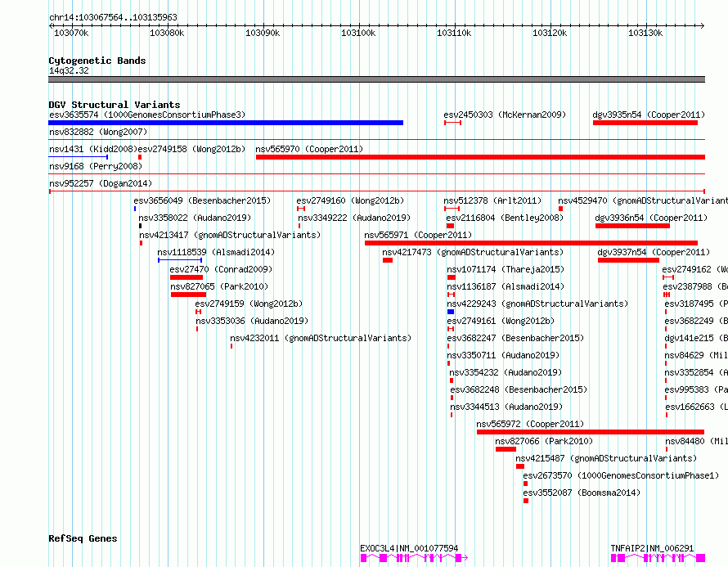Open the esv3187495 variant label
Image resolution: width=728 pixels, height=567 pixels.
[x=696, y=304]
